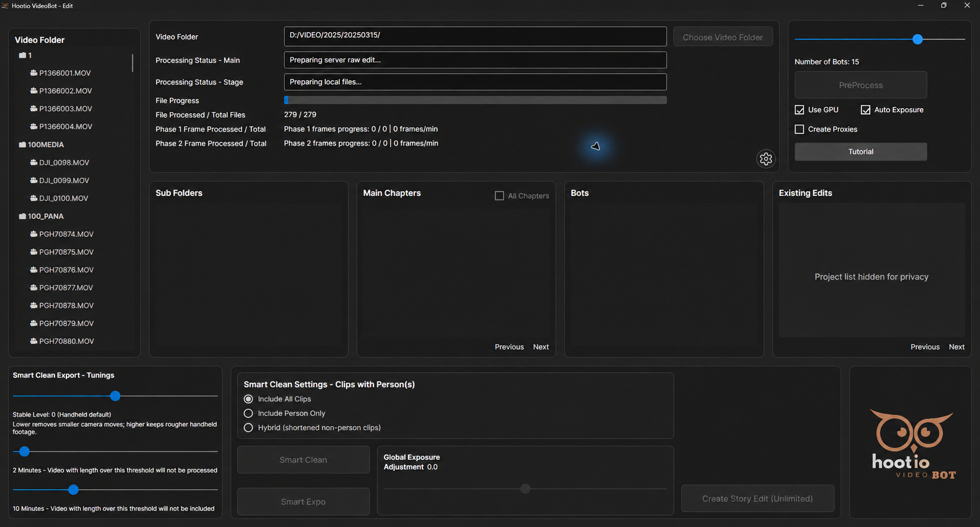This screenshot has width=980, height=527.
Task: Click the camera icon beside P1366001.MOV
Action: [34, 73]
